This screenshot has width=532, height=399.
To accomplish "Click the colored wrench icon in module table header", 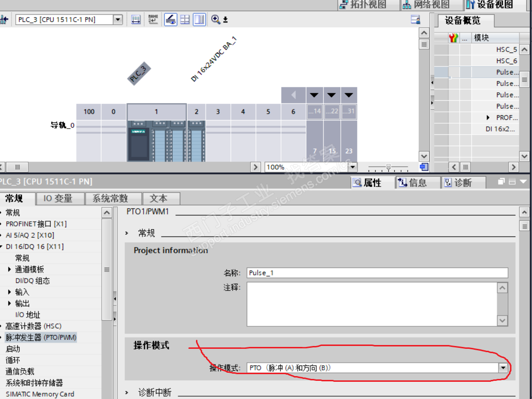I will click(x=454, y=38).
